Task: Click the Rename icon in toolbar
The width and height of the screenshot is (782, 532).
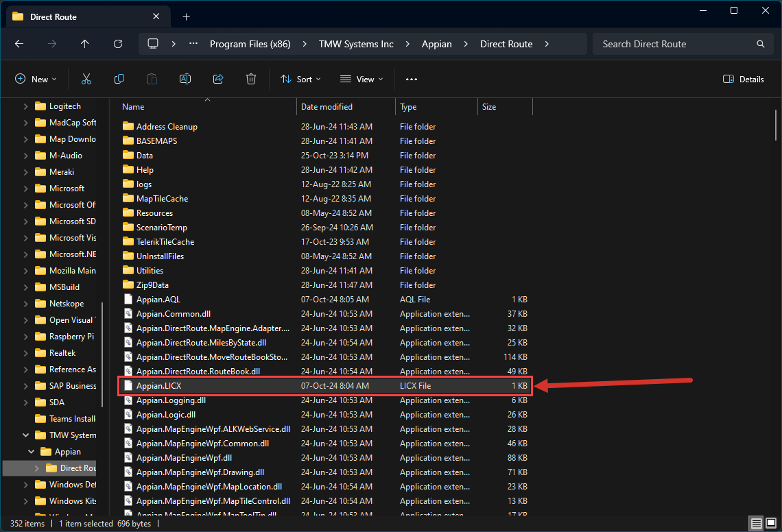Action: (185, 80)
